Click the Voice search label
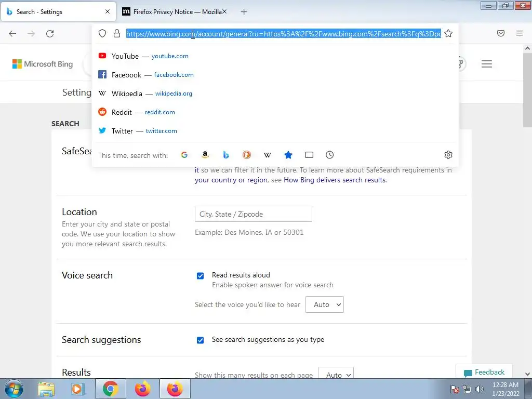Screen dimensions: 532x399 [x=87, y=275]
